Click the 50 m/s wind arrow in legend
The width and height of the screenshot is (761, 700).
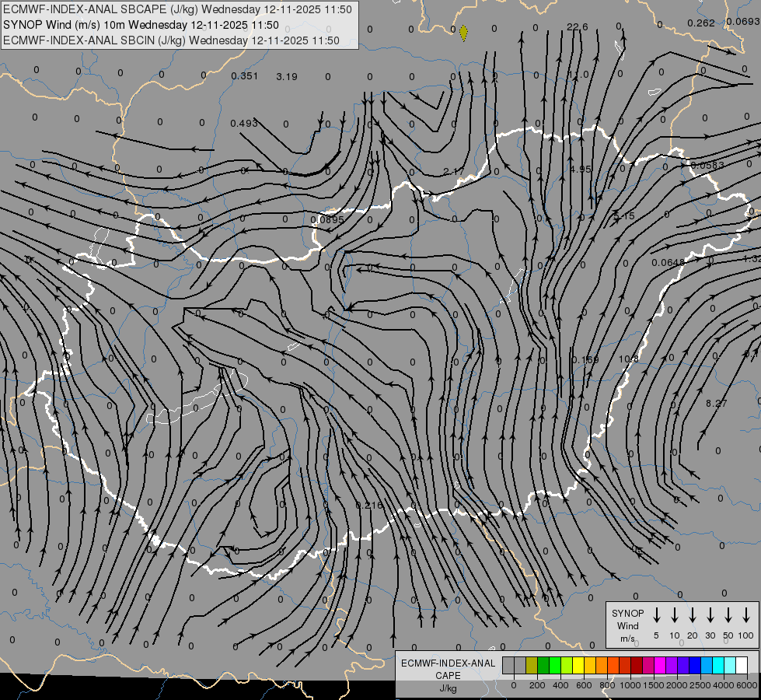click(x=728, y=614)
